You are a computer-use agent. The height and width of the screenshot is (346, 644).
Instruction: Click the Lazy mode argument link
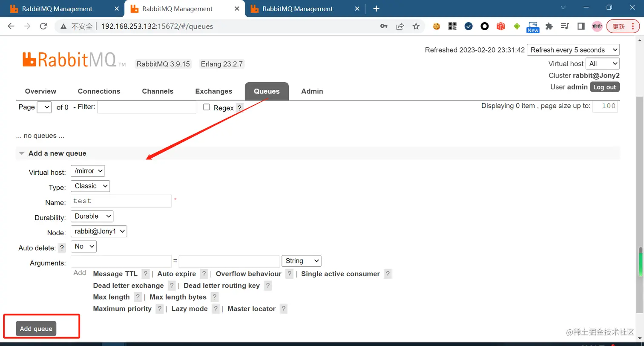point(190,309)
